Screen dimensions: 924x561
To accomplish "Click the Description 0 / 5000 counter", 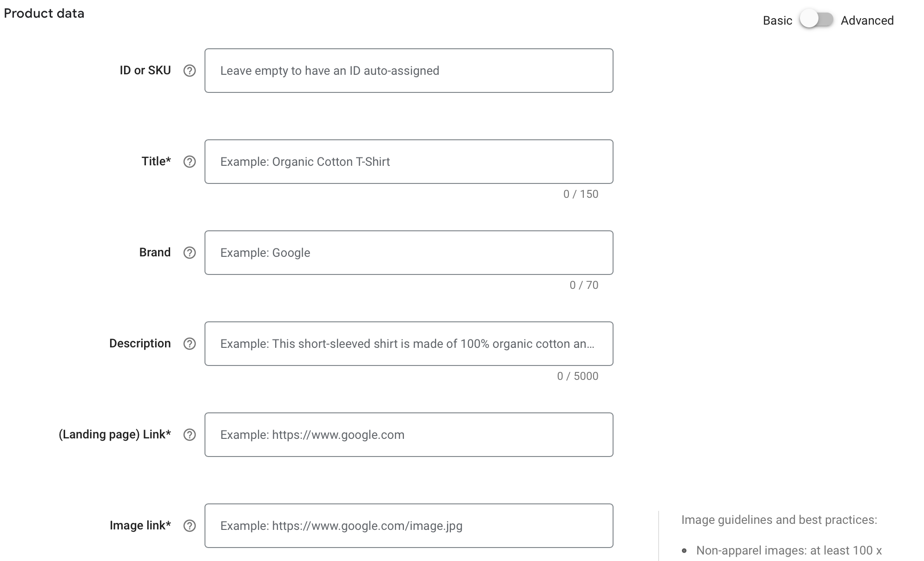I will click(x=577, y=376).
